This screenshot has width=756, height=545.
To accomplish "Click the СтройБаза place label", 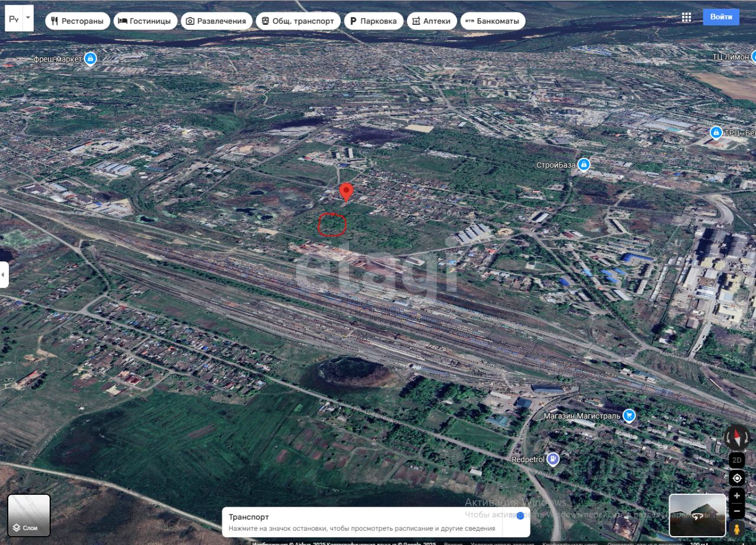I will coord(556,165).
